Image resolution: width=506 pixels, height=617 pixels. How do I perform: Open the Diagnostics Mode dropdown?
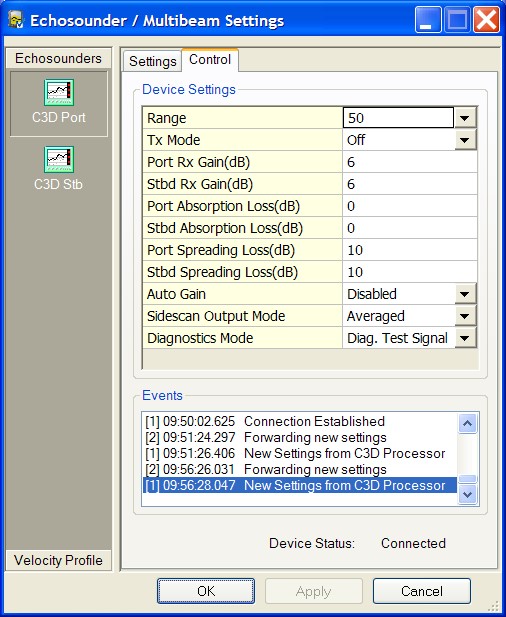(x=465, y=338)
